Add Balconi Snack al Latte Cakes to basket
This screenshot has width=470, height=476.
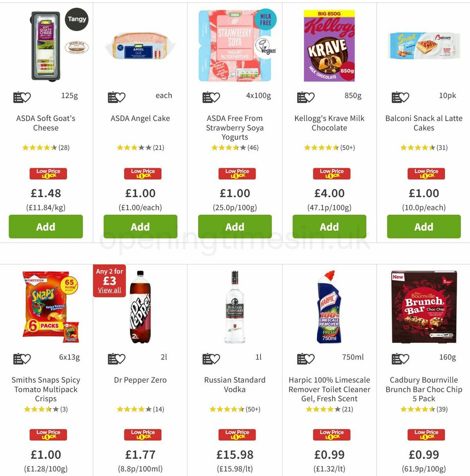[x=424, y=226]
